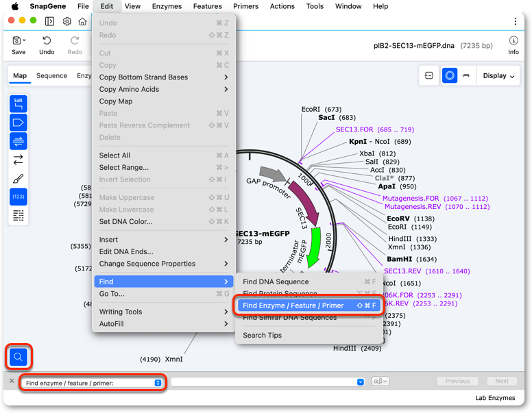
Task: Toggle the show features side toolbar icon
Action: tap(19, 123)
